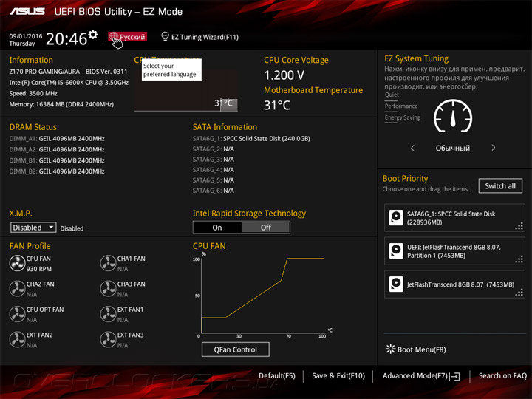The width and height of the screenshot is (532, 399).
Task: Click the CHA2 FAN fan icon
Action: (17, 289)
